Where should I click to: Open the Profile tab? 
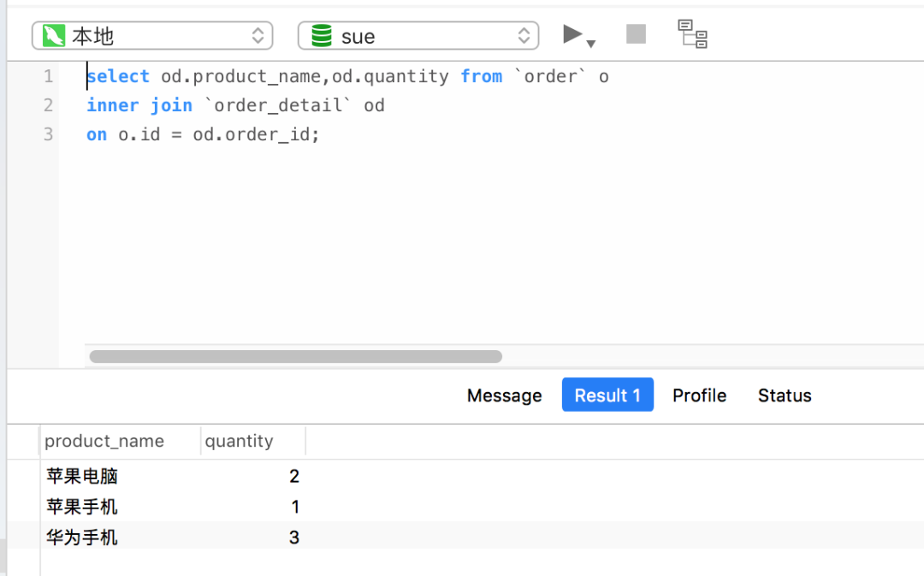699,395
